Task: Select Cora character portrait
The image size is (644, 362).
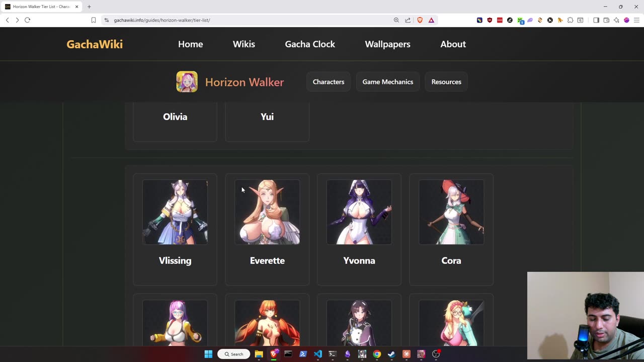Action: (451, 212)
